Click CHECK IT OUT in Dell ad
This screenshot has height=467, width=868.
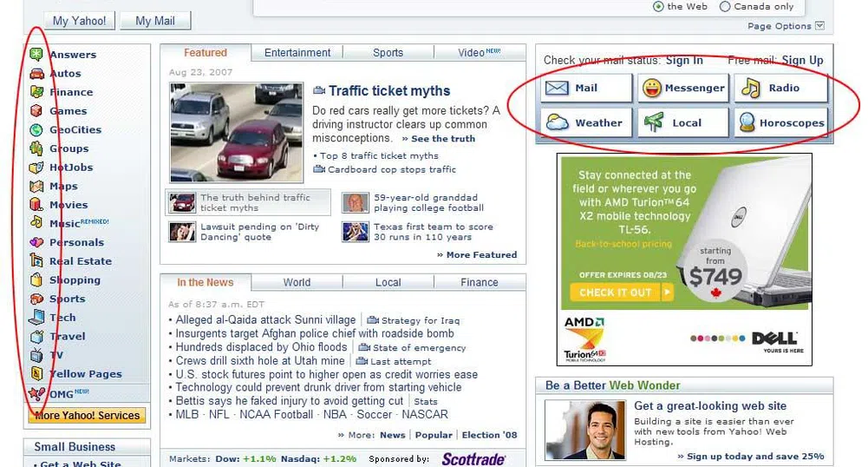pyautogui.click(x=622, y=292)
